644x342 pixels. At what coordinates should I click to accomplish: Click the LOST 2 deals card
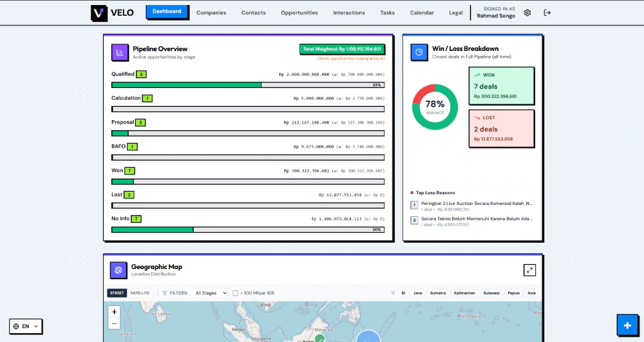[501, 128]
